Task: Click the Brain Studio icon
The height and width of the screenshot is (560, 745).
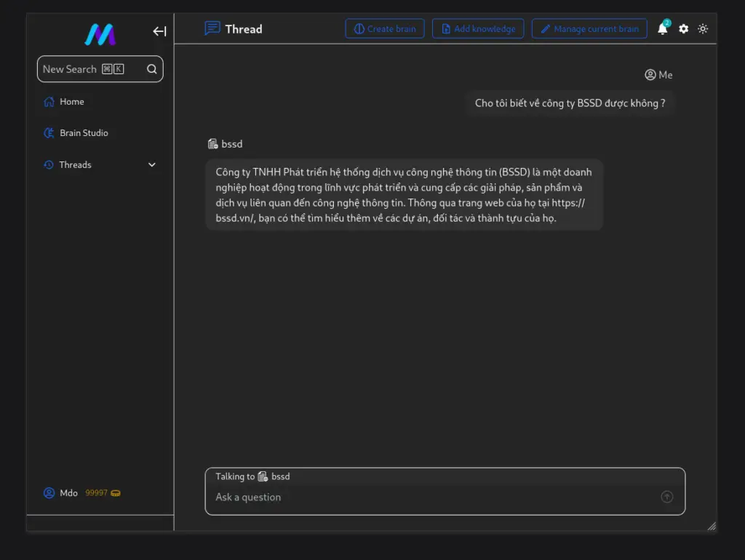Action: 49,133
